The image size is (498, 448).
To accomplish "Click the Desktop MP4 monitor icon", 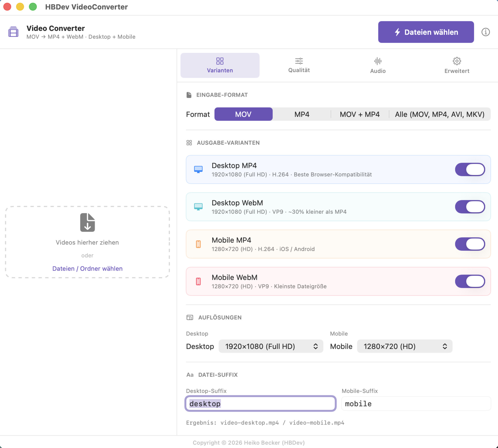I will tap(198, 169).
